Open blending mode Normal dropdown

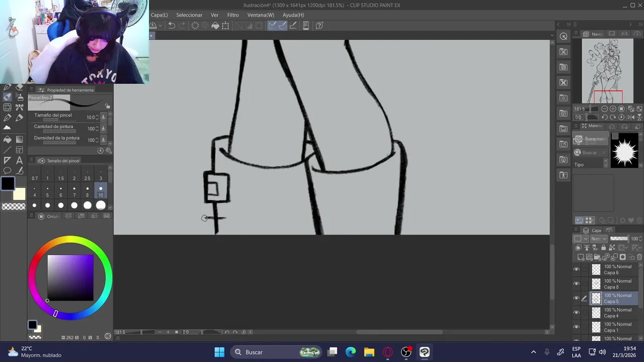pos(599,239)
